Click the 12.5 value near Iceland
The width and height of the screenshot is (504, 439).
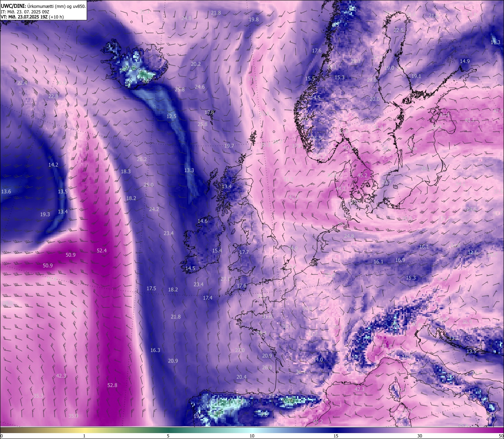[x=171, y=116]
